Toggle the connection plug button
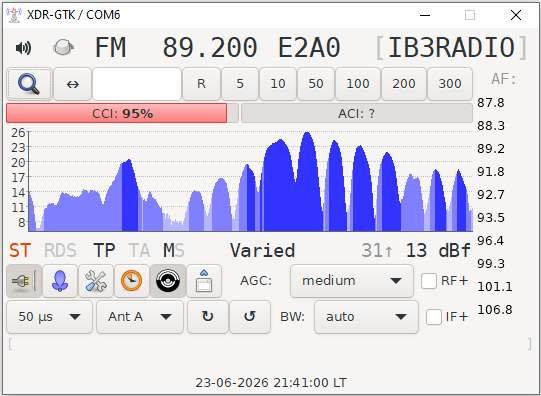 (24, 281)
